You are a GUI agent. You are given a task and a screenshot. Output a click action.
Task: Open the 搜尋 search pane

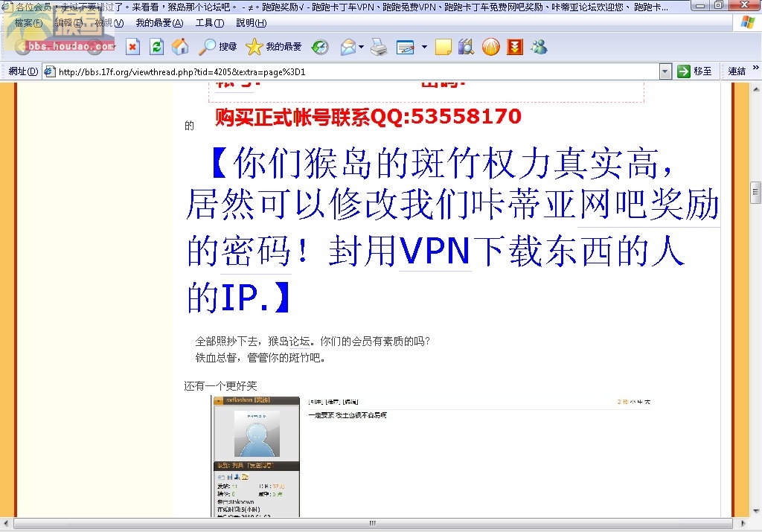pos(218,47)
